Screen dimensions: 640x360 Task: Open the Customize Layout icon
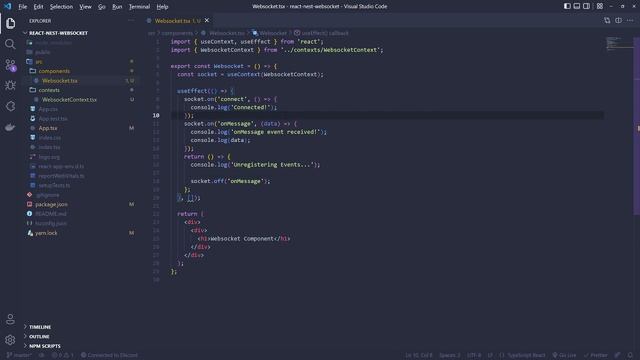pos(600,6)
